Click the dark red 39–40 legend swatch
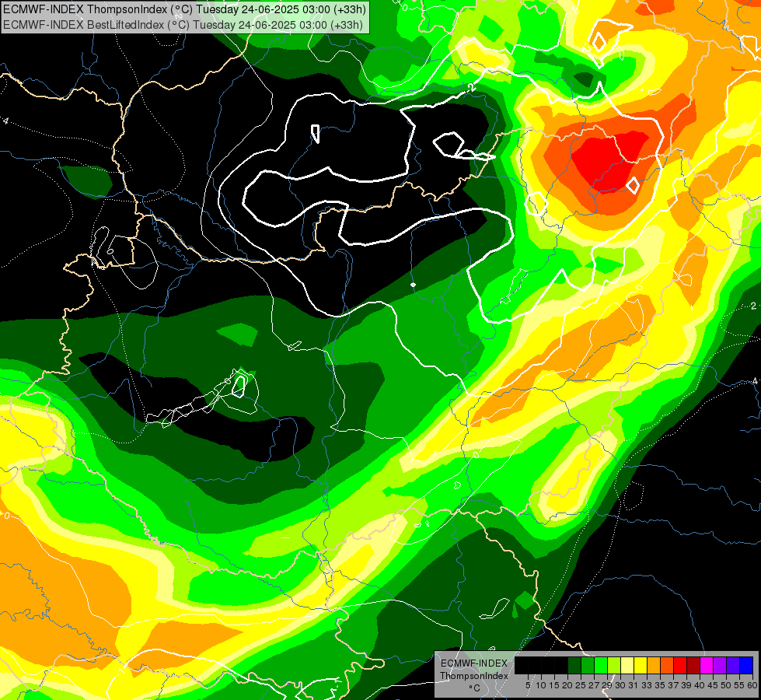 click(693, 665)
